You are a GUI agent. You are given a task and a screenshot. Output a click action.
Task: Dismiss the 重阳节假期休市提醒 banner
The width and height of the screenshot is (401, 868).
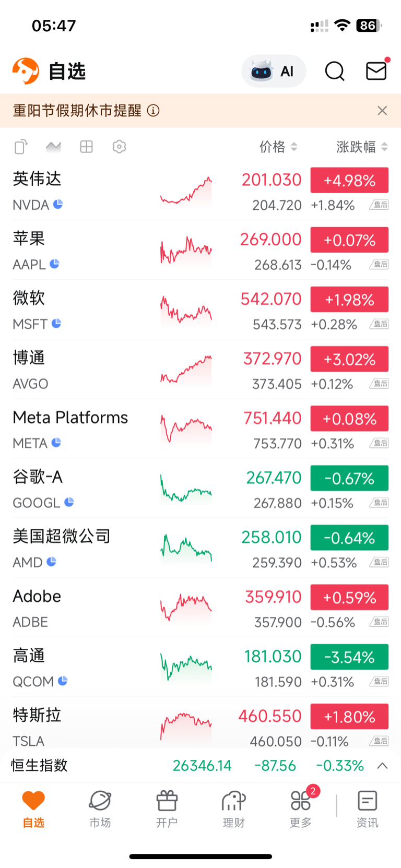point(382,111)
